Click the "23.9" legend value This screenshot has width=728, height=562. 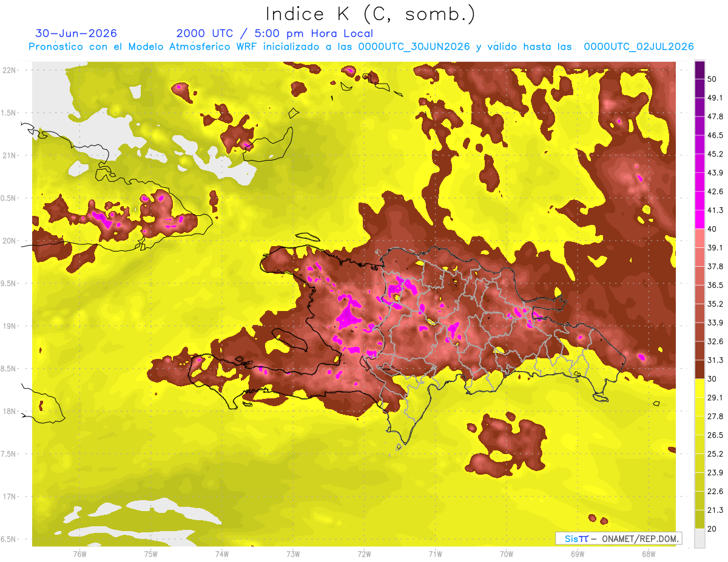pyautogui.click(x=716, y=473)
